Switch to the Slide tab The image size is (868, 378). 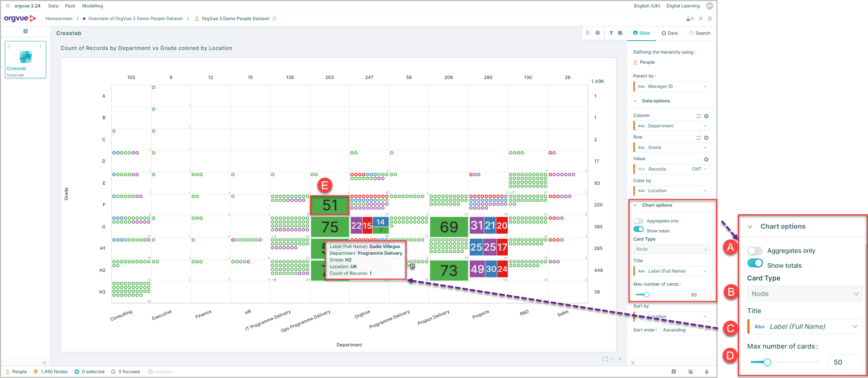642,33
